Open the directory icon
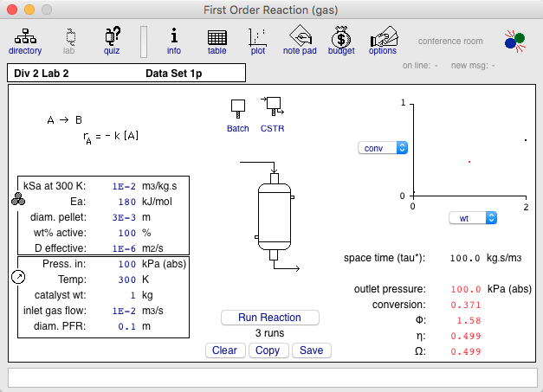This screenshot has height=392, width=543. (x=25, y=42)
